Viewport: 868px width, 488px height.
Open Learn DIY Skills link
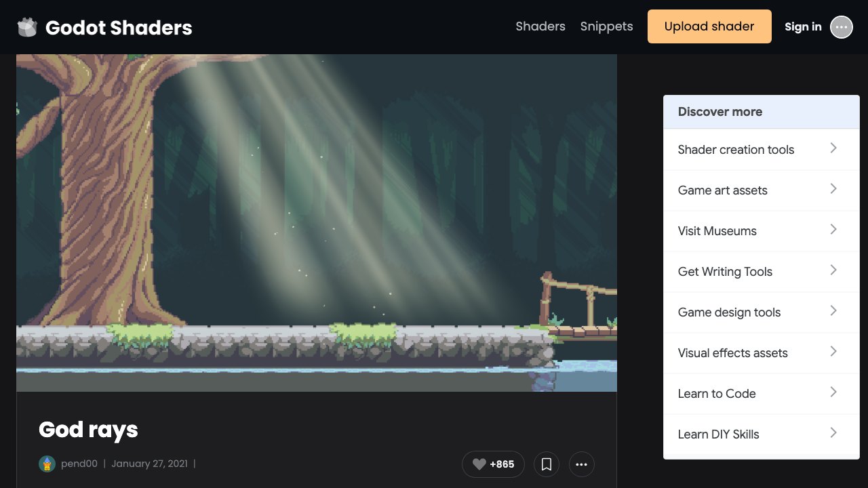click(719, 434)
